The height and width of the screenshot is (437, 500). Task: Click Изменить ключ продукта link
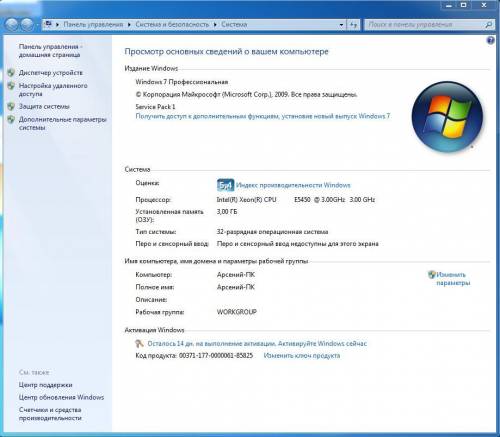point(302,356)
